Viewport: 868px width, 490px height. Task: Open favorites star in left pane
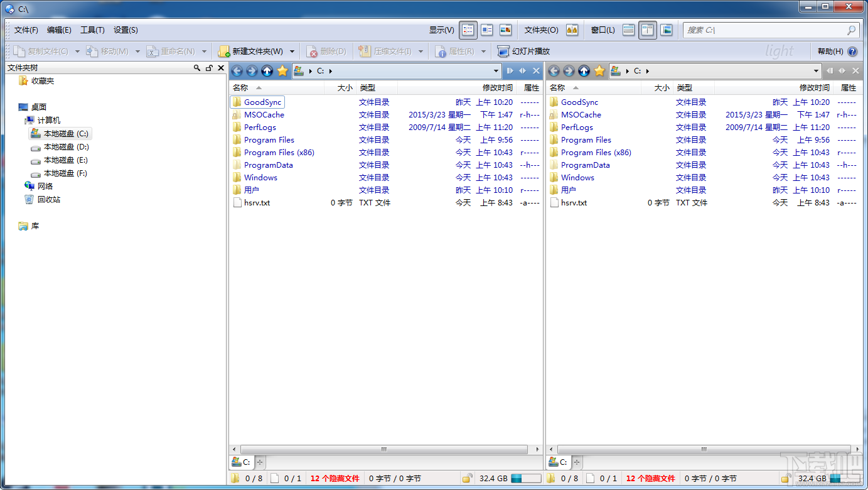coord(282,71)
